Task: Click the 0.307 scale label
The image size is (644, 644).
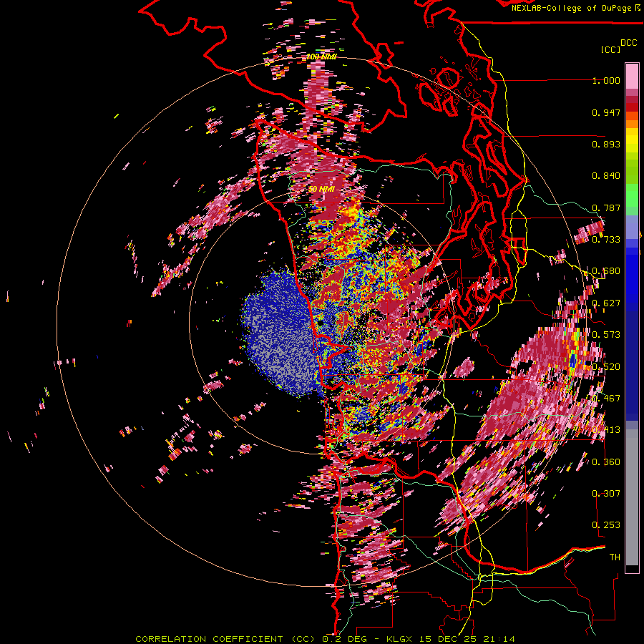Action: 606,493
